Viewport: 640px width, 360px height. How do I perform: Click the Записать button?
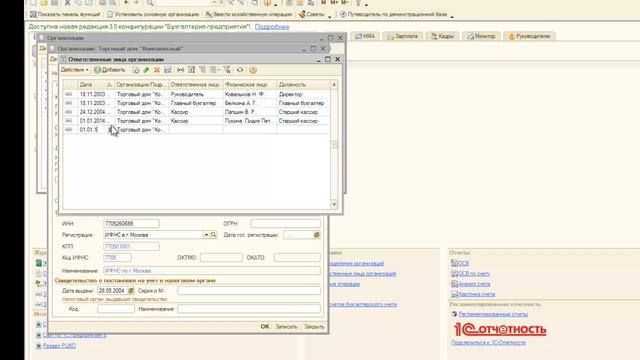[286, 327]
